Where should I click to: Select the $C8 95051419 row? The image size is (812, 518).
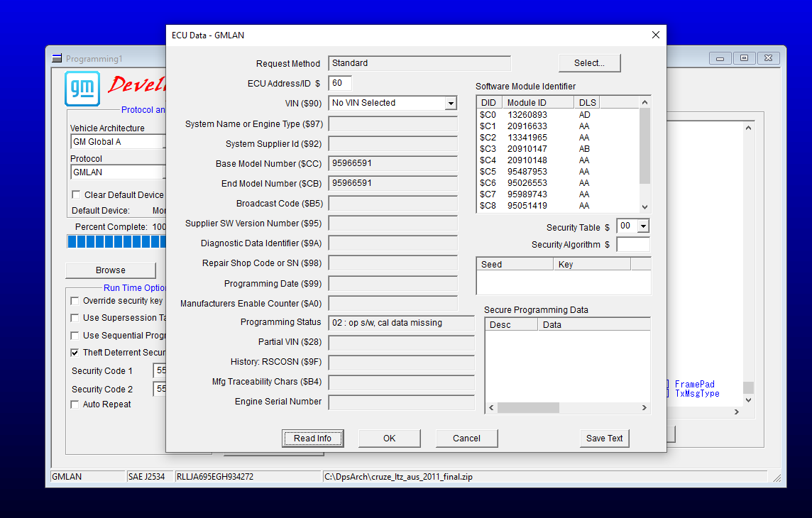point(558,206)
